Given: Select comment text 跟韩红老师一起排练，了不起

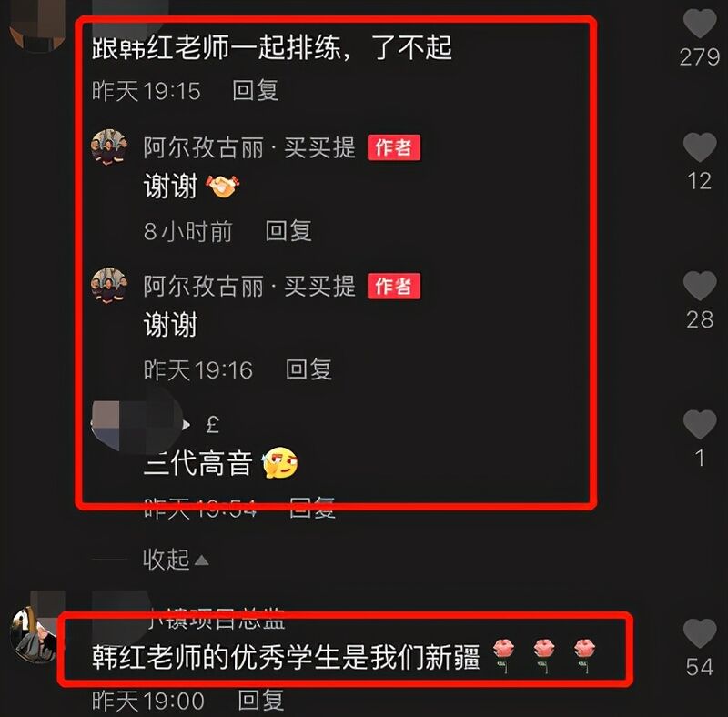Looking at the screenshot, I should pyautogui.click(x=271, y=48).
